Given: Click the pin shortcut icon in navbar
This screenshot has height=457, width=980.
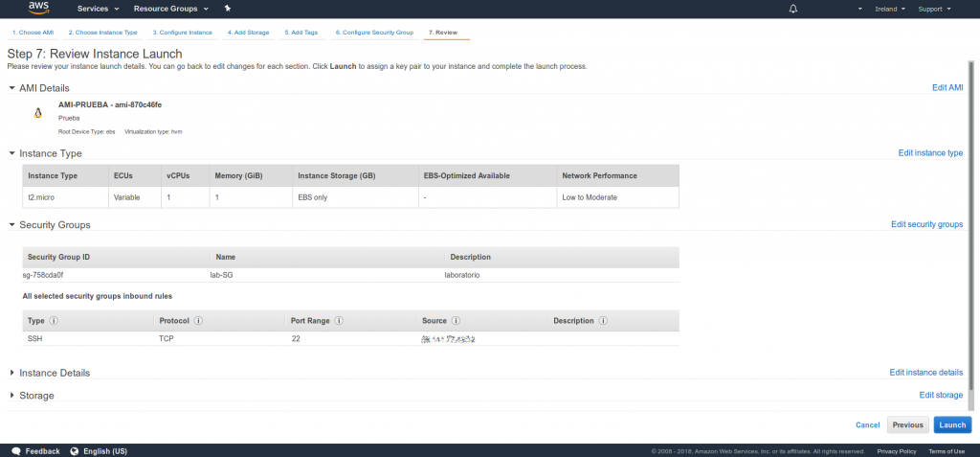Looking at the screenshot, I should (x=227, y=9).
